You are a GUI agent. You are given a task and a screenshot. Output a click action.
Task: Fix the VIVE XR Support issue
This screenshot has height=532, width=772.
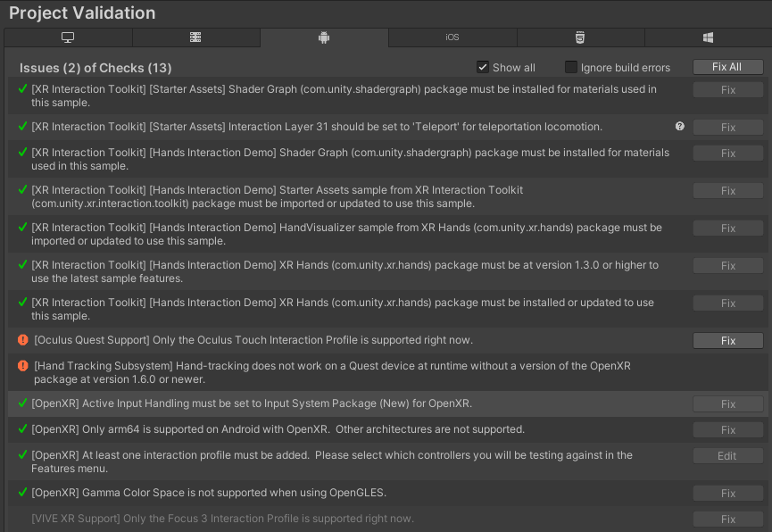[x=726, y=519]
